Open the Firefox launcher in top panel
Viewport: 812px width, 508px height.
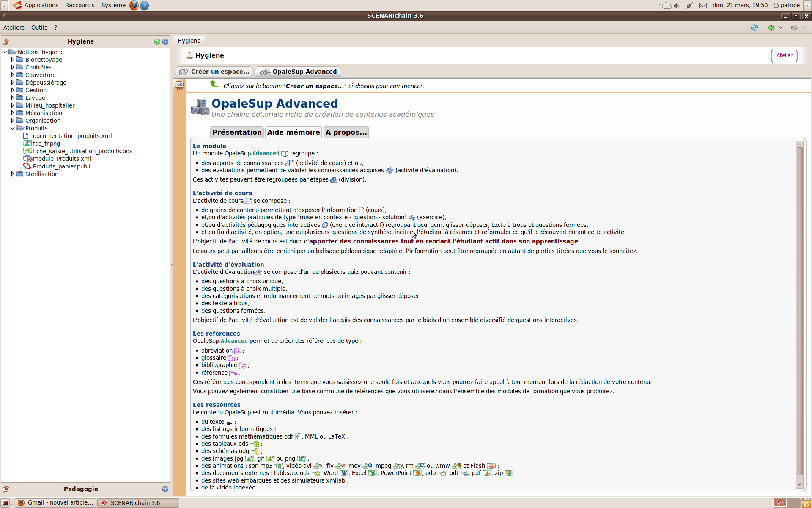point(134,5)
